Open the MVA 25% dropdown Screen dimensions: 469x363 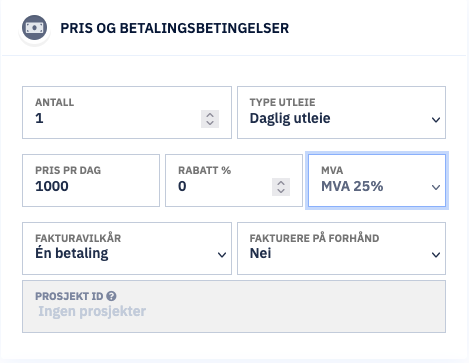(x=377, y=180)
